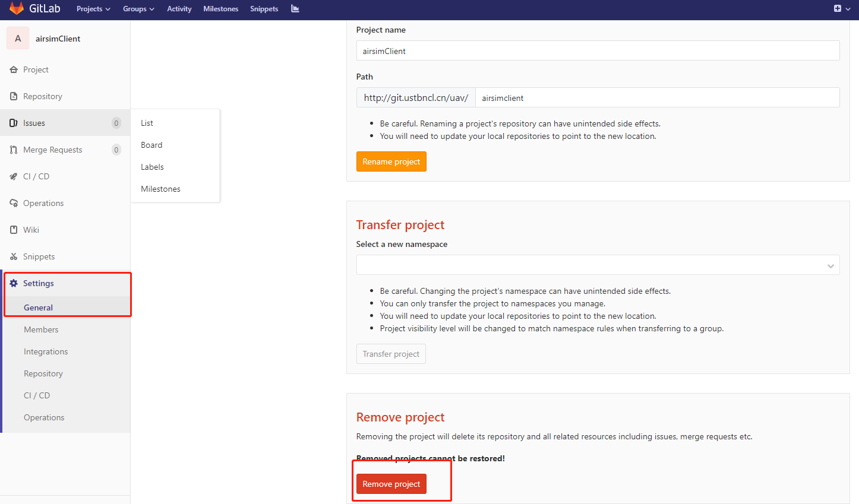Select the Wiki icon in sidebar
Viewport: 859px width, 504px height.
[x=13, y=229]
